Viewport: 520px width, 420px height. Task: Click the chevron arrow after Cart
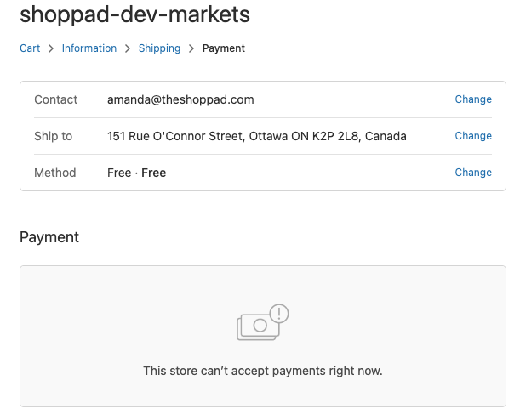(51, 48)
